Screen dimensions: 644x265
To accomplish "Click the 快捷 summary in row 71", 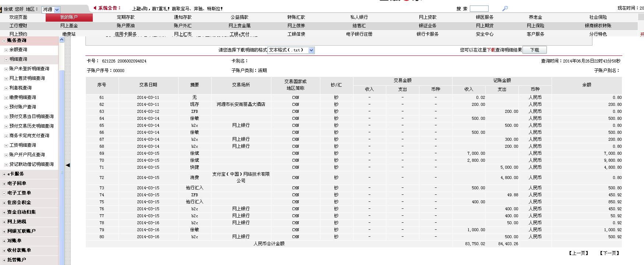I will point(194,167).
